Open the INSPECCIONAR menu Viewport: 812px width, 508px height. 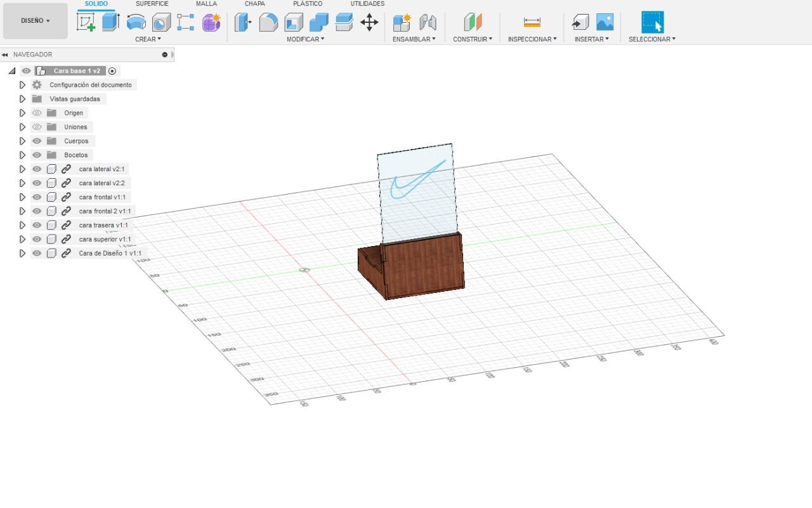pyautogui.click(x=532, y=39)
